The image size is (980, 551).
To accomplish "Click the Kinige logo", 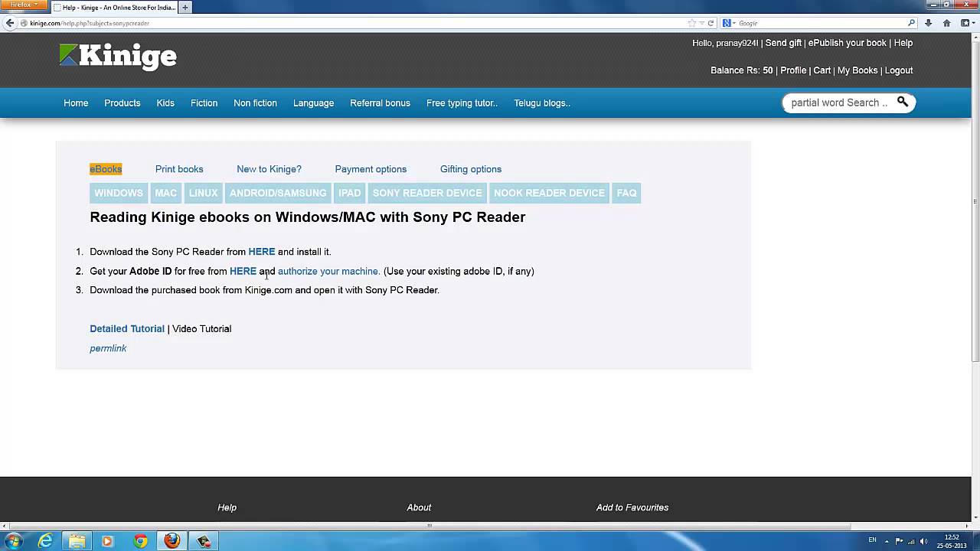I will (118, 57).
